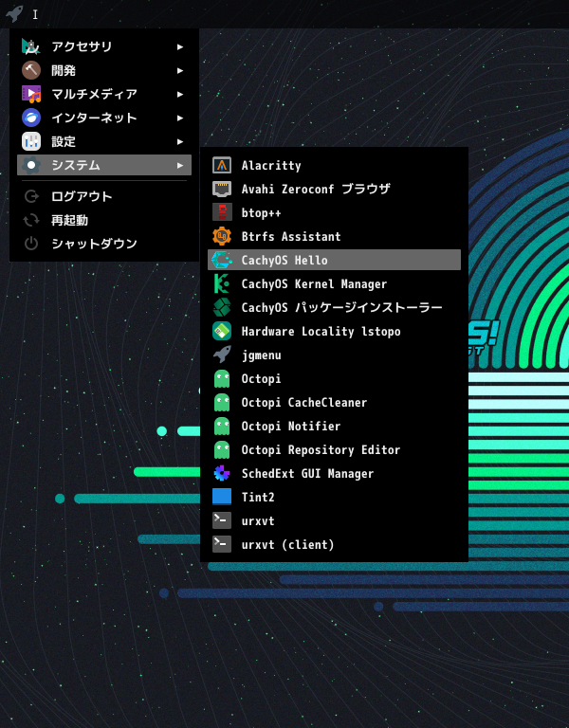Launch urxvt terminal entry
This screenshot has width=569, height=728.
pos(258,521)
